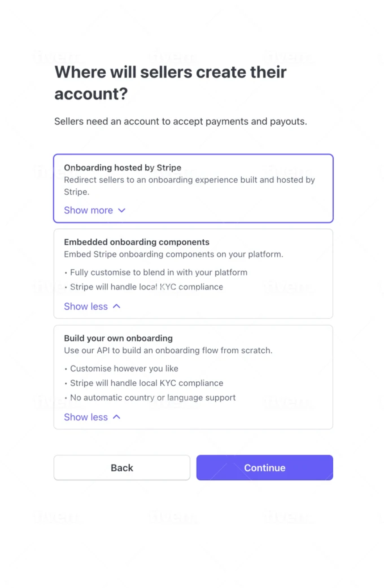Click the "Where will sellers create their account?" heading
This screenshot has height=588, width=384.
(x=170, y=83)
